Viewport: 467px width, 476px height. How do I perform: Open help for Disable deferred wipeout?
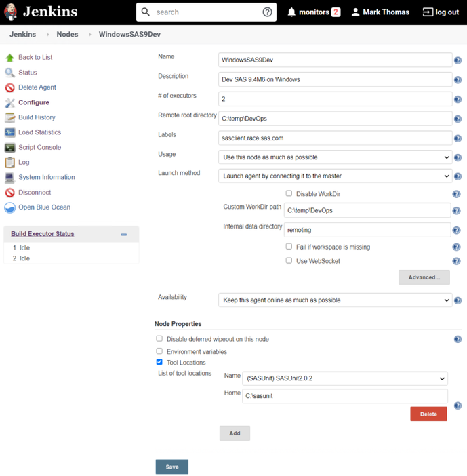coord(458,339)
